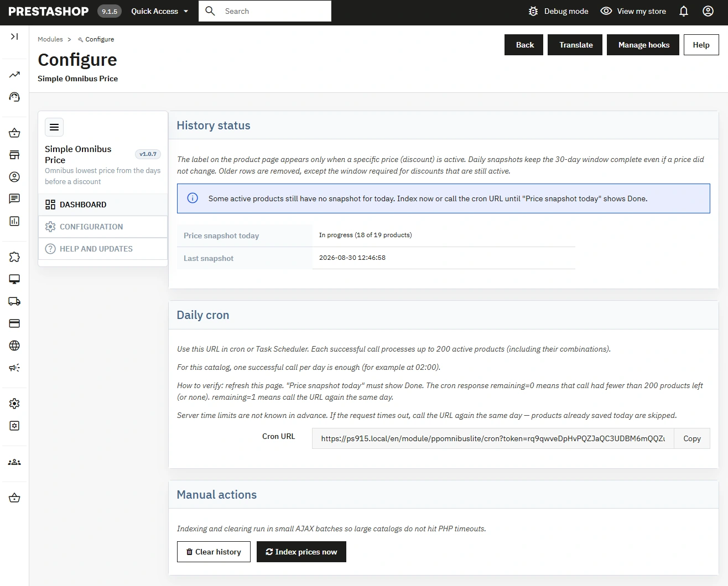Click the people-group icon in sidebar
The width and height of the screenshot is (728, 586).
(x=14, y=462)
